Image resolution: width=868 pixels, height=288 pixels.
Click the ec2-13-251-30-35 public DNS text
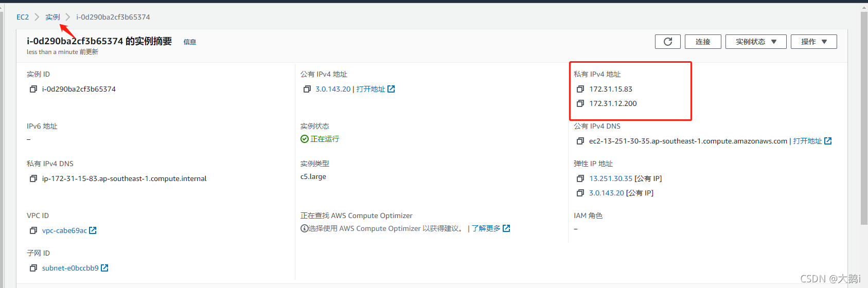688,141
